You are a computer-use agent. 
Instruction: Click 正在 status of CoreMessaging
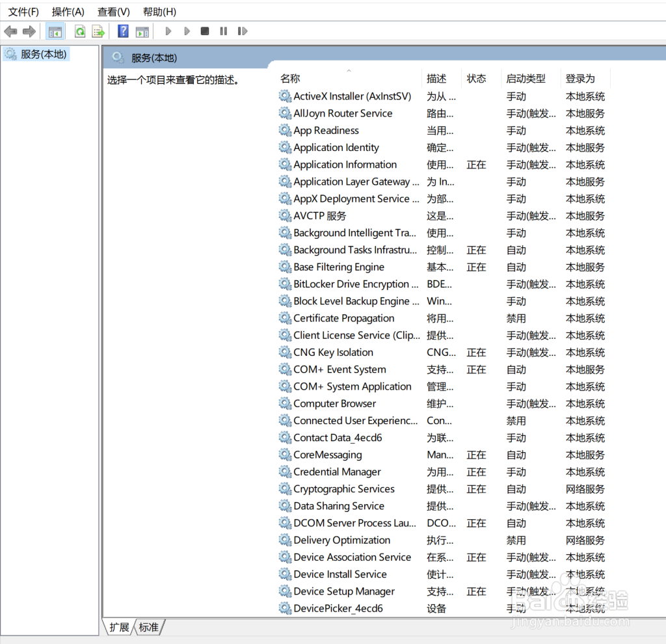click(x=476, y=455)
